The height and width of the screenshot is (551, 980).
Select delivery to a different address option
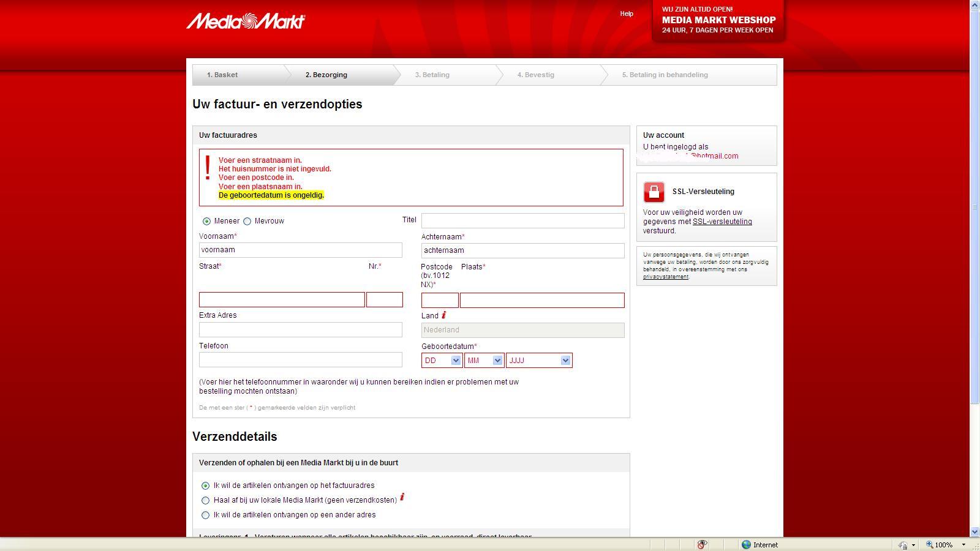(x=206, y=515)
